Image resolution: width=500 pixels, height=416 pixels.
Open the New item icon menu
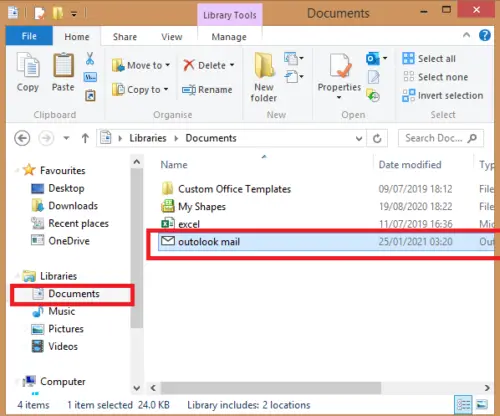pyautogui.click(x=294, y=58)
